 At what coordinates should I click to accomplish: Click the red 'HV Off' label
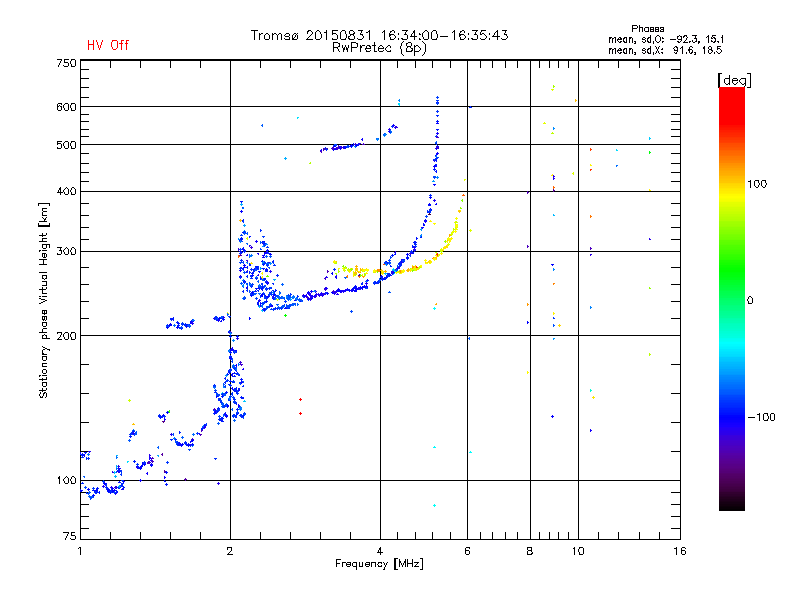[108, 45]
